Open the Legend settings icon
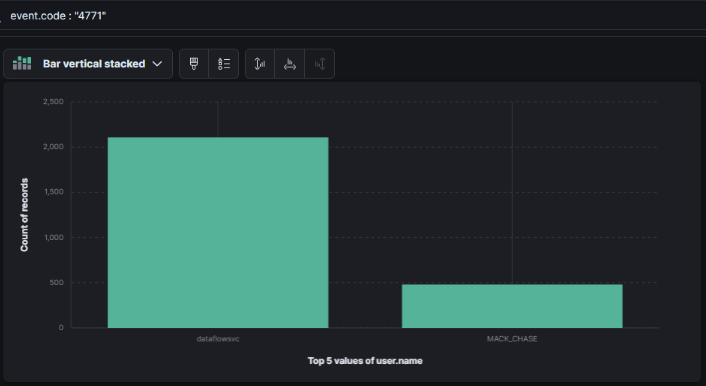 [x=224, y=64]
